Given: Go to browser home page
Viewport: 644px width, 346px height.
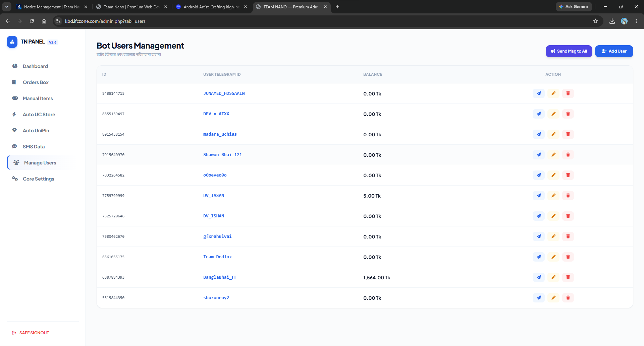Looking at the screenshot, I should (x=44, y=21).
